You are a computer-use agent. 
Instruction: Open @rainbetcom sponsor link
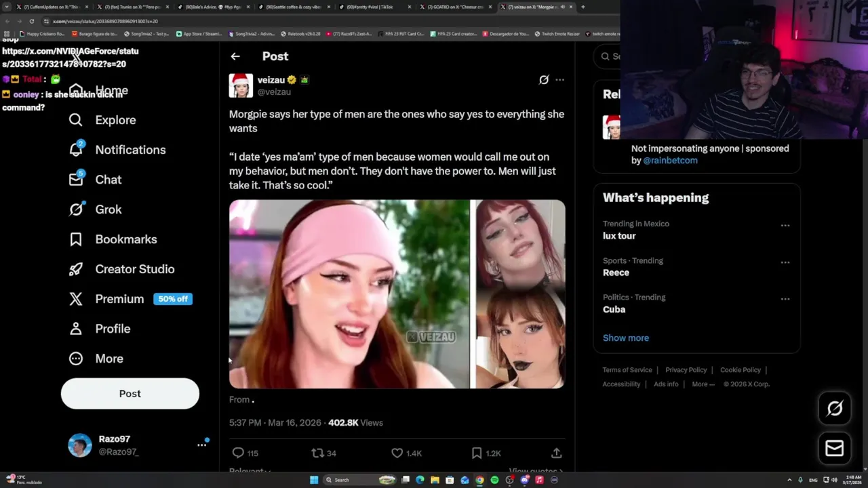click(670, 161)
